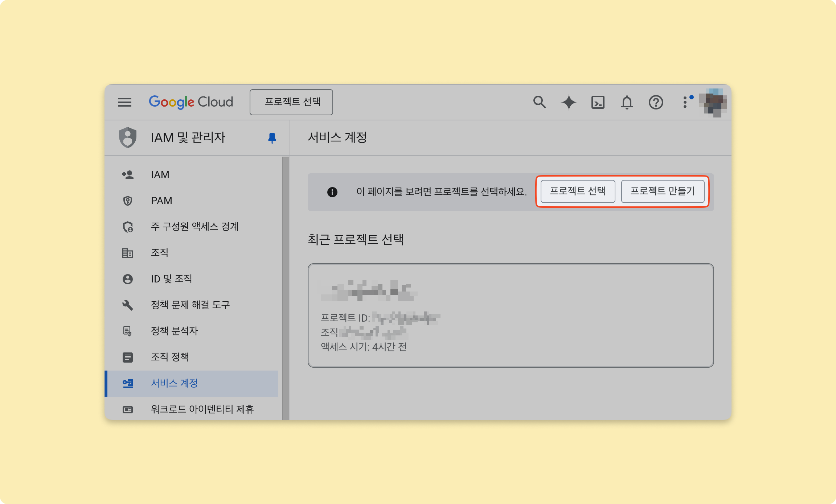
Task: Click the user account avatar
Action: [713, 102]
